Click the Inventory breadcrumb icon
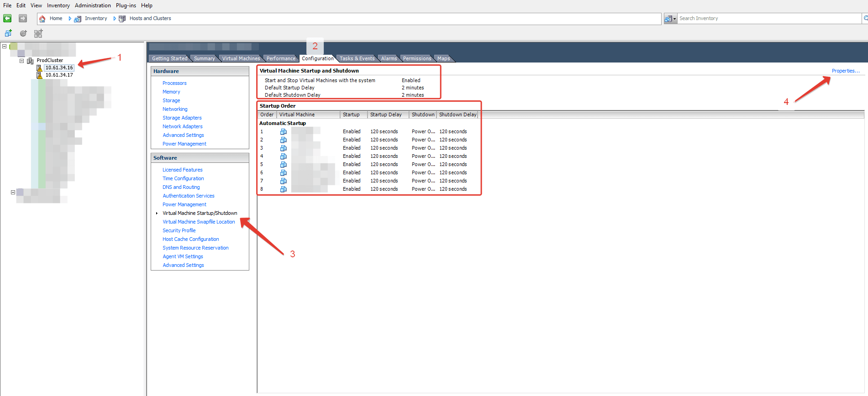868x396 pixels. (78, 19)
